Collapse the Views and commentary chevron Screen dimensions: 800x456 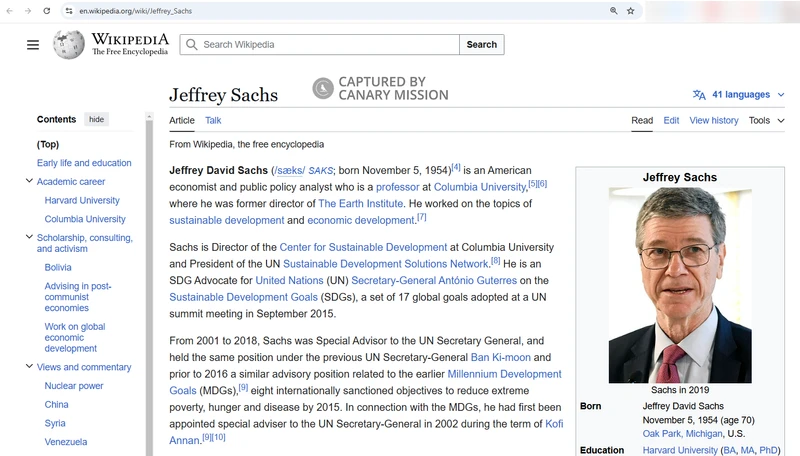pos(29,366)
